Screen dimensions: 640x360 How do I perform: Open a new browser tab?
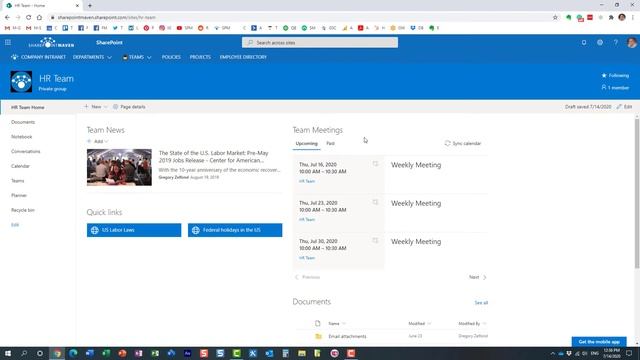click(90, 6)
